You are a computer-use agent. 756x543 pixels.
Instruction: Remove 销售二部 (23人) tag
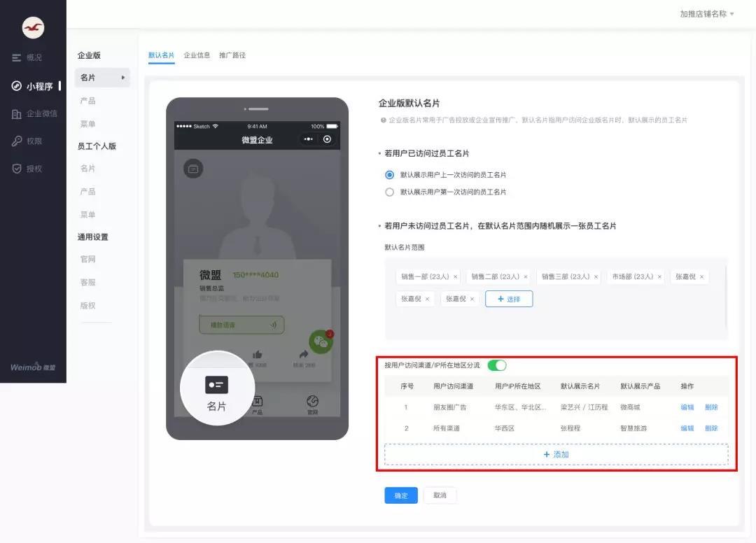click(526, 277)
